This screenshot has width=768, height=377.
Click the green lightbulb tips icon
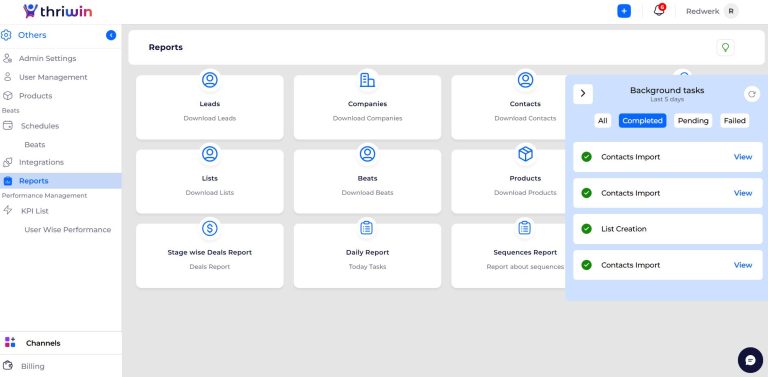(x=725, y=47)
